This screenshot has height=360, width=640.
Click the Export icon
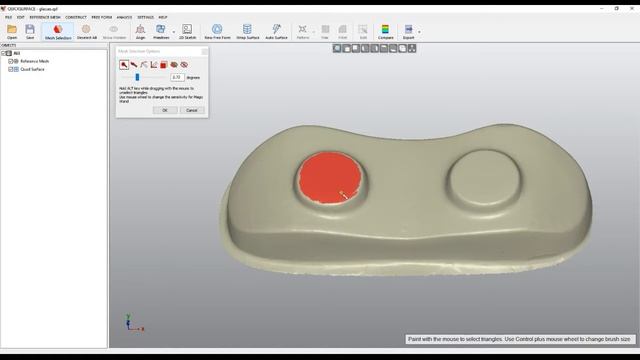point(408,29)
